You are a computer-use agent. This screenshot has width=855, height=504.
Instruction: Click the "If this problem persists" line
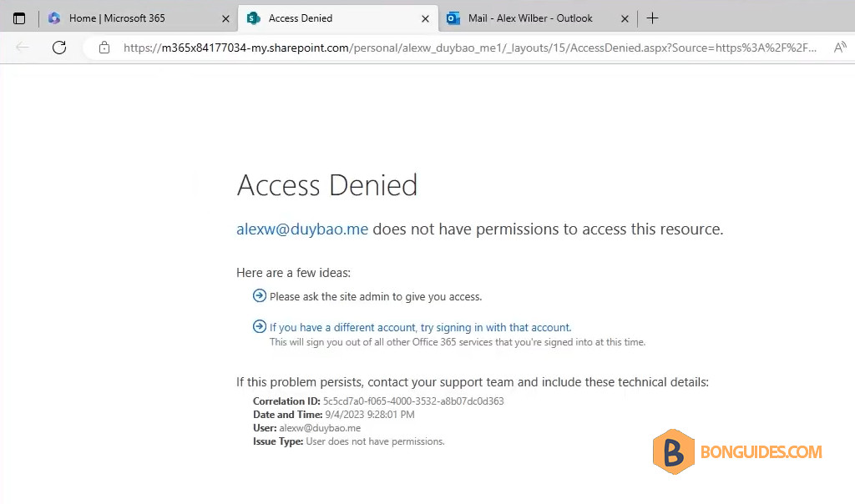tap(473, 382)
